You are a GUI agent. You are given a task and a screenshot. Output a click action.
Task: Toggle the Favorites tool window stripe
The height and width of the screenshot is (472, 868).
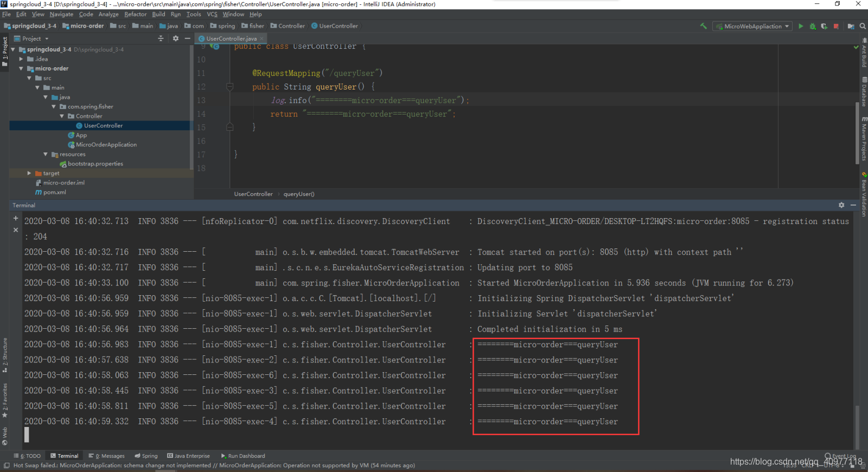[x=5, y=400]
